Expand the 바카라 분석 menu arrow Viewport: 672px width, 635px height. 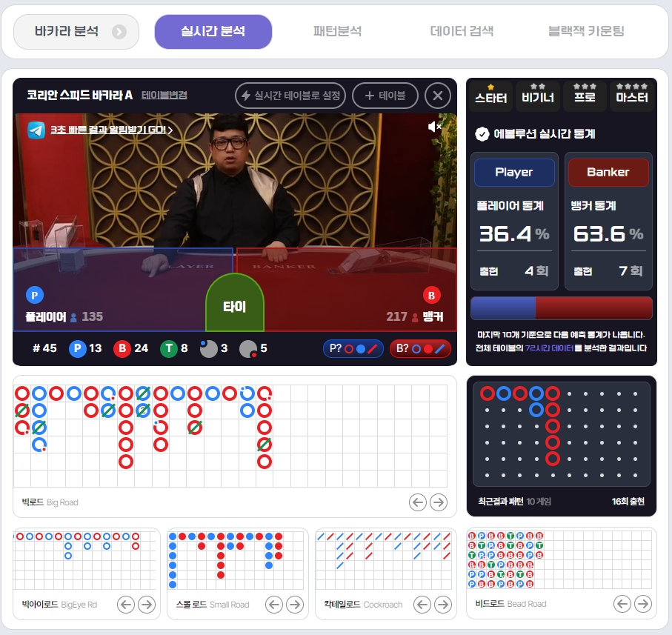point(119,32)
